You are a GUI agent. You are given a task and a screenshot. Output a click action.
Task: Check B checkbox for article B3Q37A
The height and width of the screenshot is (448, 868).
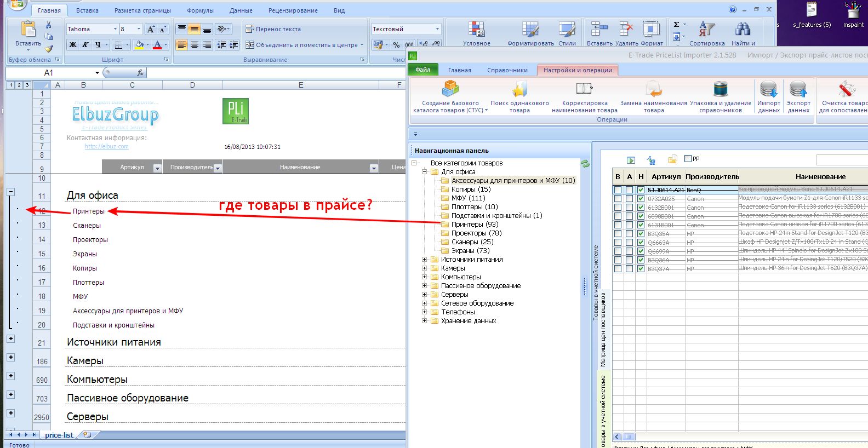618,269
